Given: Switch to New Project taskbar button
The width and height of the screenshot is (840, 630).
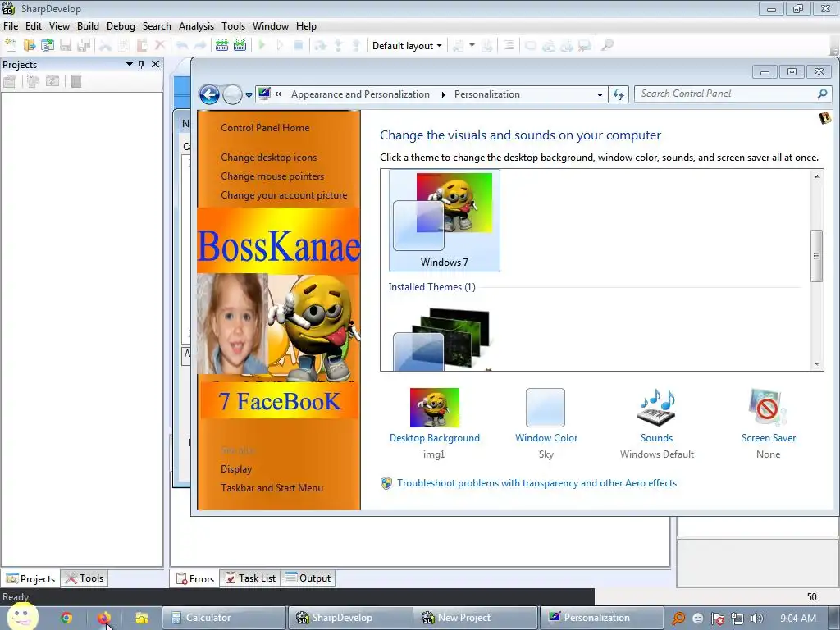Looking at the screenshot, I should (476, 618).
